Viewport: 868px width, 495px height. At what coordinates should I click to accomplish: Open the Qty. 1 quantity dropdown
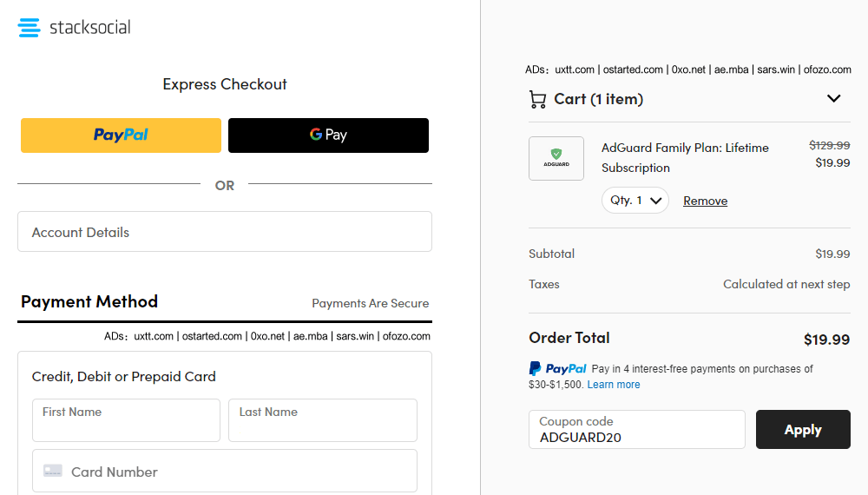(635, 201)
